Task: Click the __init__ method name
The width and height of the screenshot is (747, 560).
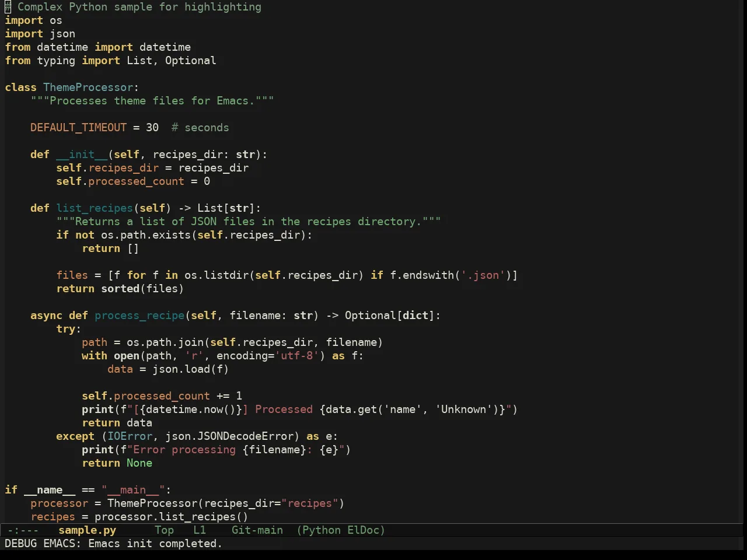Action: pyautogui.click(x=82, y=155)
